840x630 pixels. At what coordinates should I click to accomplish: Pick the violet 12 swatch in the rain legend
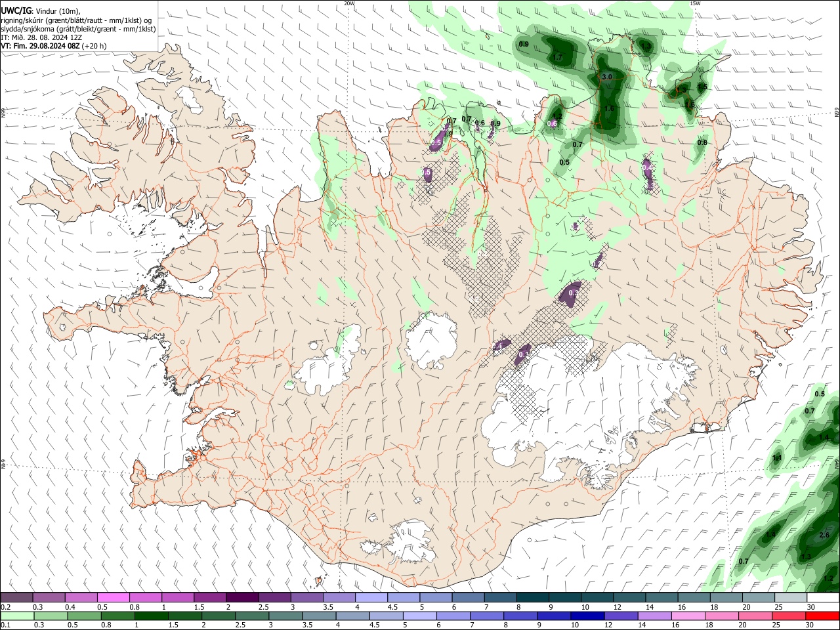pos(620,616)
